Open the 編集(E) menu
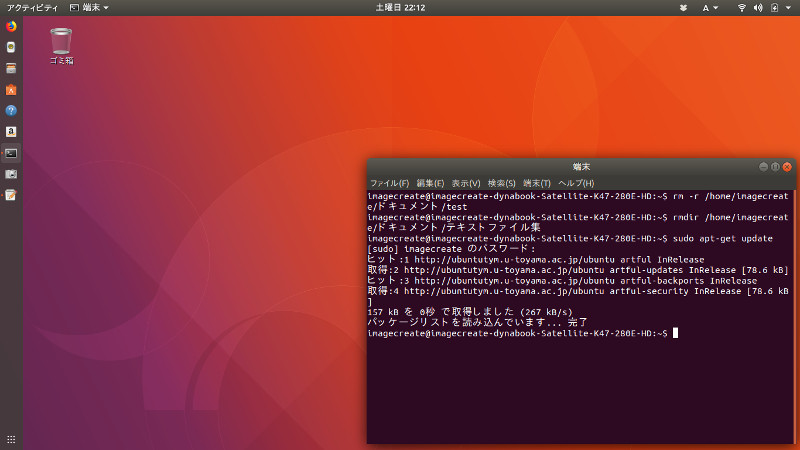This screenshot has height=450, width=800. [430, 183]
